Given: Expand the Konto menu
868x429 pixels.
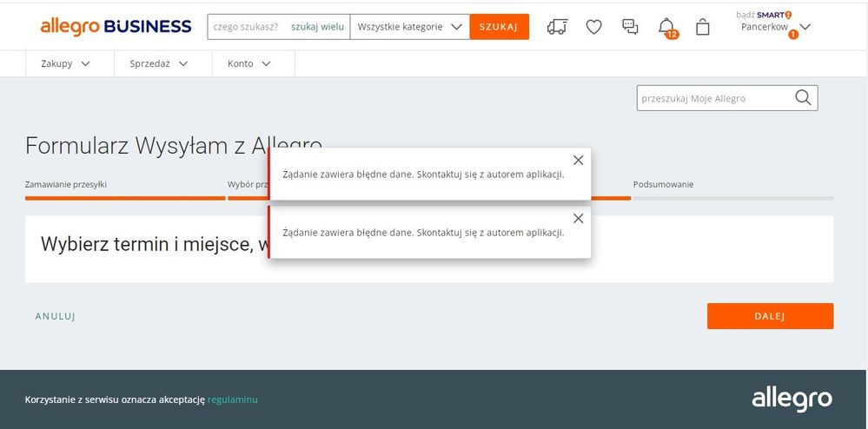Looking at the screenshot, I should [249, 63].
